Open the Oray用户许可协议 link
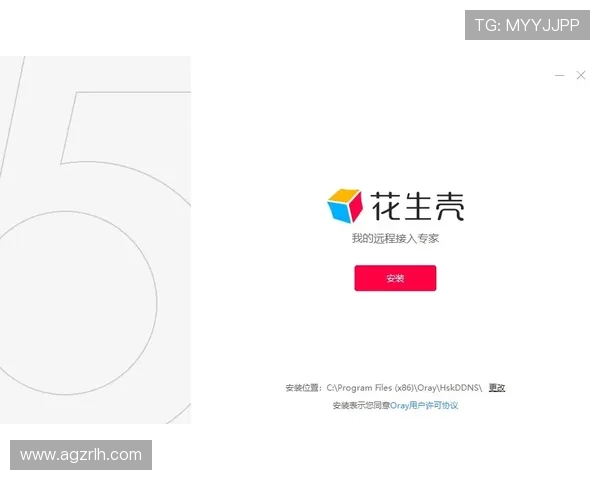This screenshot has height=480, width=600. [424, 405]
